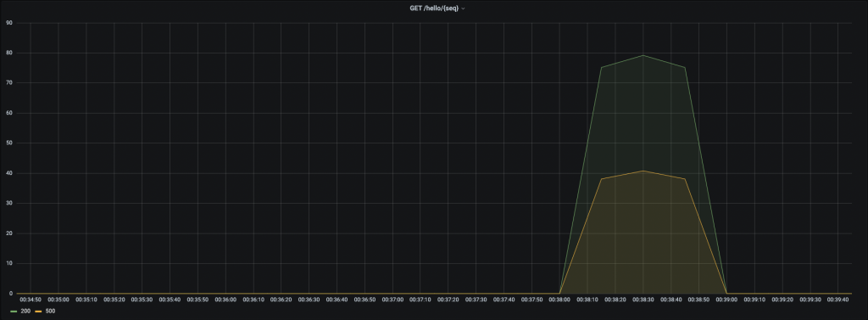Open the panel title dropdown chevron

click(463, 8)
